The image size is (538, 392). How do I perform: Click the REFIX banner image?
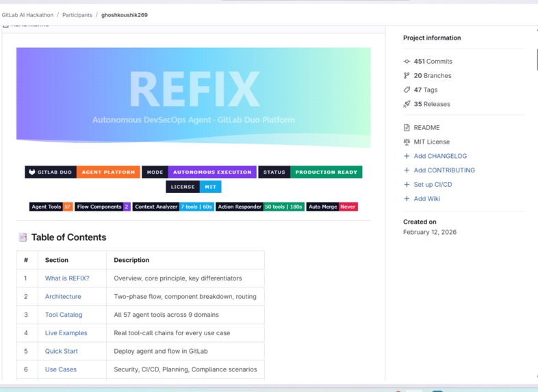click(194, 98)
